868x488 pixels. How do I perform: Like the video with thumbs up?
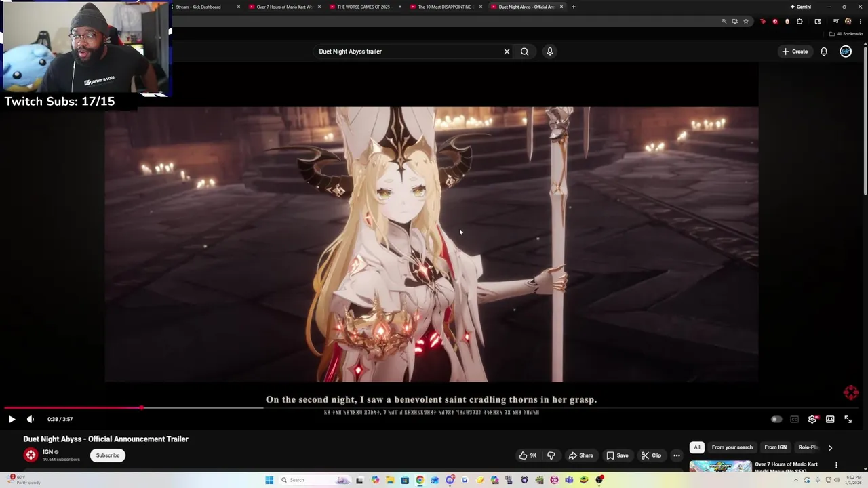click(x=528, y=455)
